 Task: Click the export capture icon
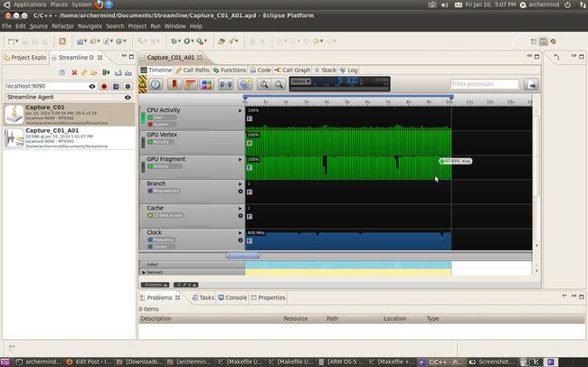pos(128,72)
